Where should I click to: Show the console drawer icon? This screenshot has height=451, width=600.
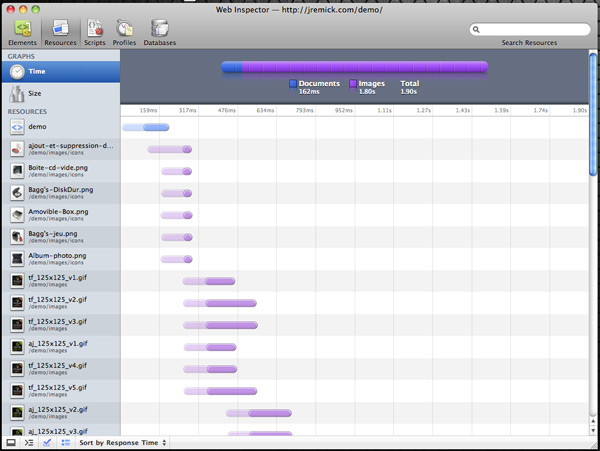click(x=29, y=443)
